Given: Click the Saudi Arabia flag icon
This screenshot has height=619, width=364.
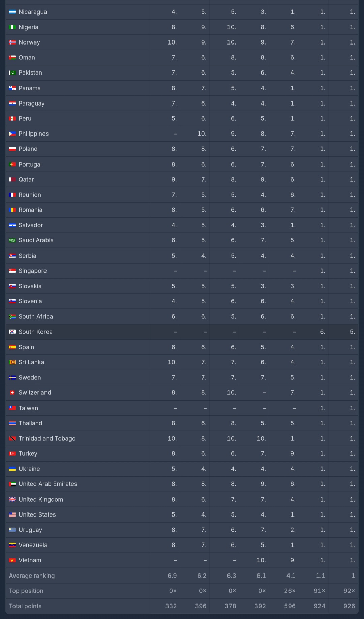Looking at the screenshot, I should [x=12, y=240].
